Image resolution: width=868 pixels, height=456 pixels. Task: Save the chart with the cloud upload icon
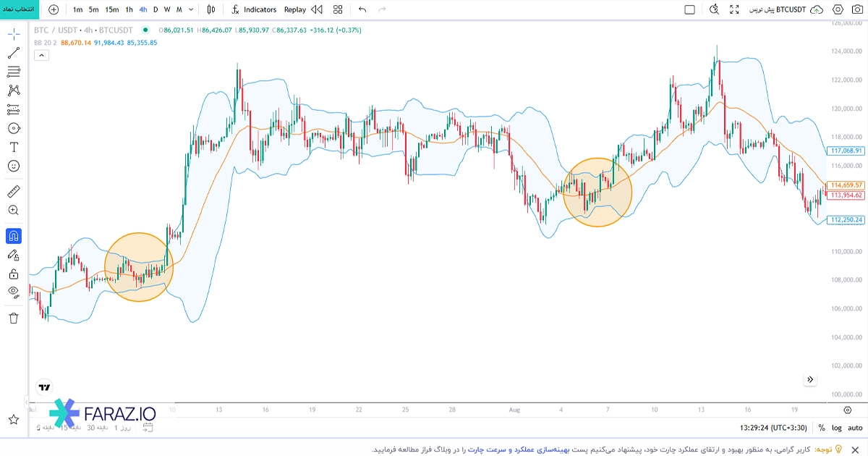coord(816,9)
